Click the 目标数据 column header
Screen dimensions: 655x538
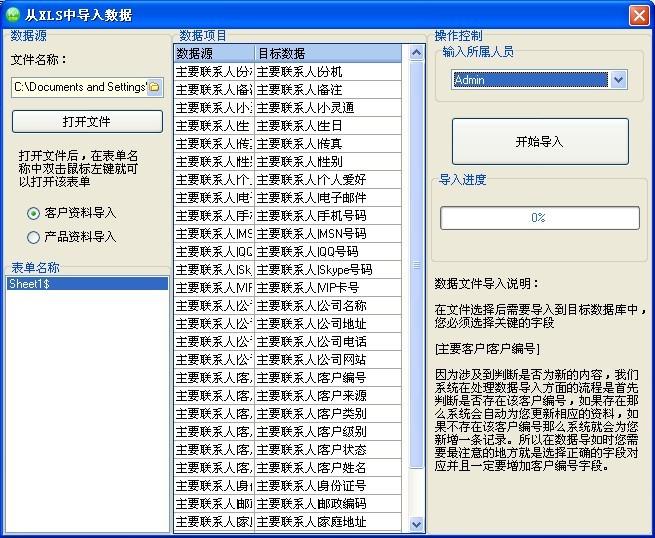pos(330,53)
